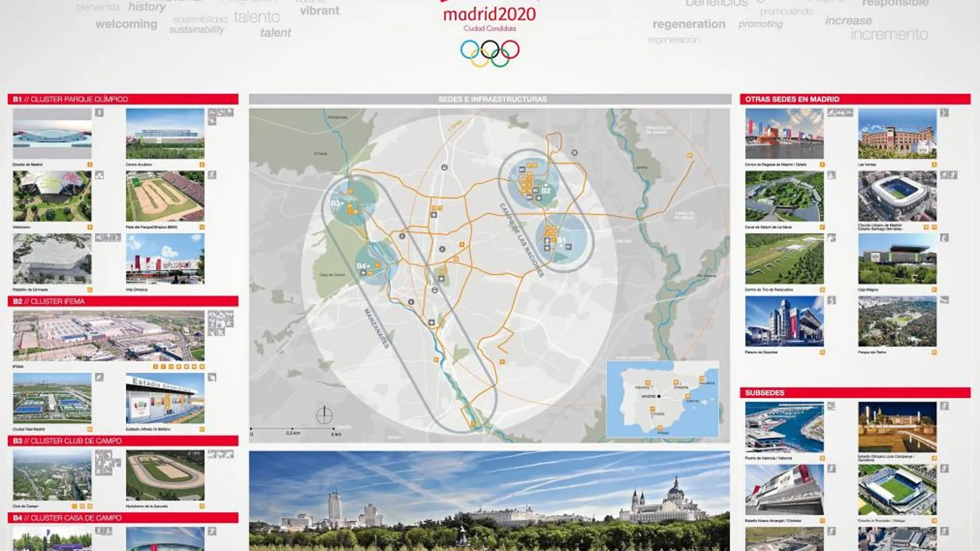Click the pictograms beside Santiago Bernabéu

[949, 175]
